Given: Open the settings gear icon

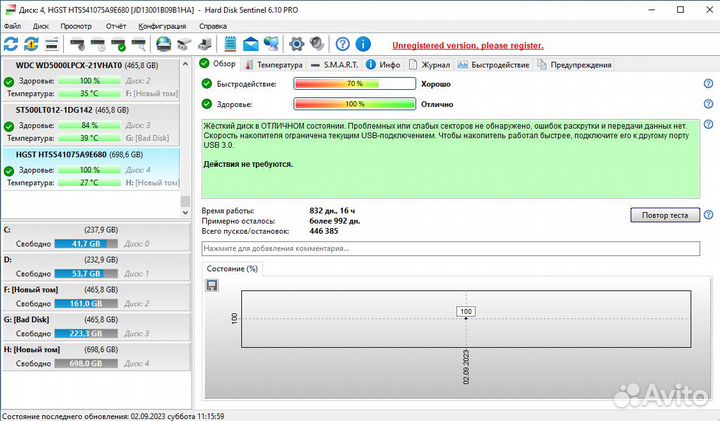Looking at the screenshot, I should pyautogui.click(x=296, y=44).
